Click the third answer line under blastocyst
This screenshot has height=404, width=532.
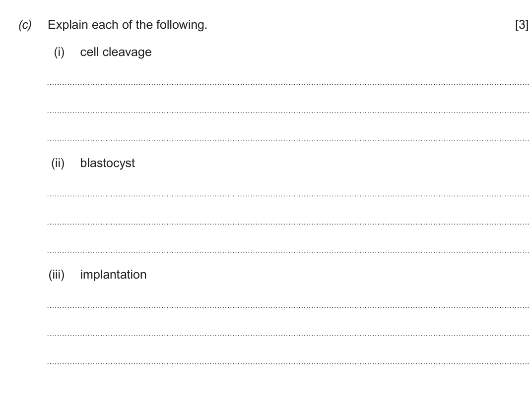point(288,252)
